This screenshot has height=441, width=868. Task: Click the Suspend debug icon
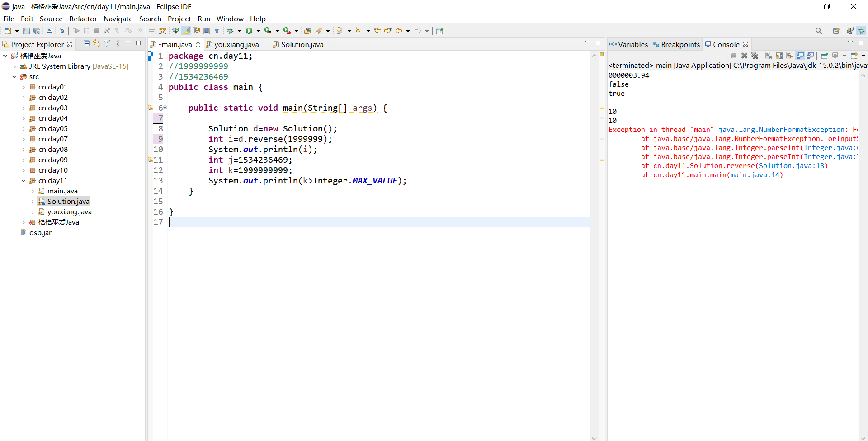pos(86,31)
